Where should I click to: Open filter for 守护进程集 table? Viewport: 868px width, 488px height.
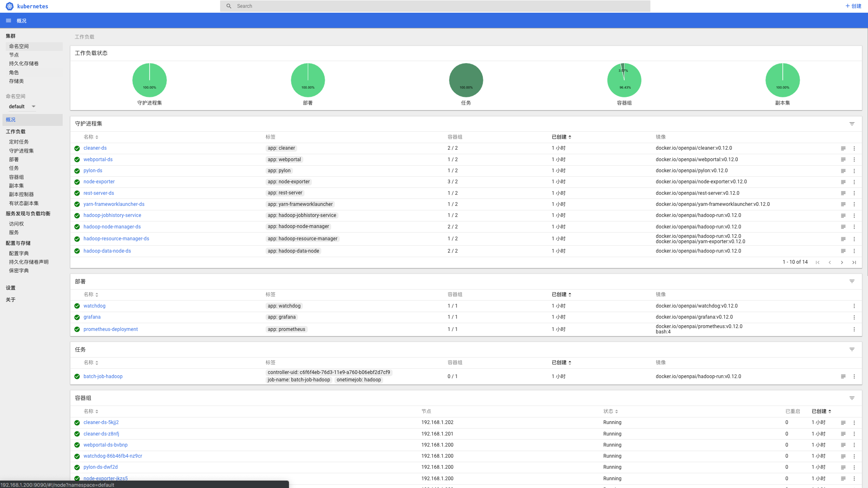(x=852, y=124)
